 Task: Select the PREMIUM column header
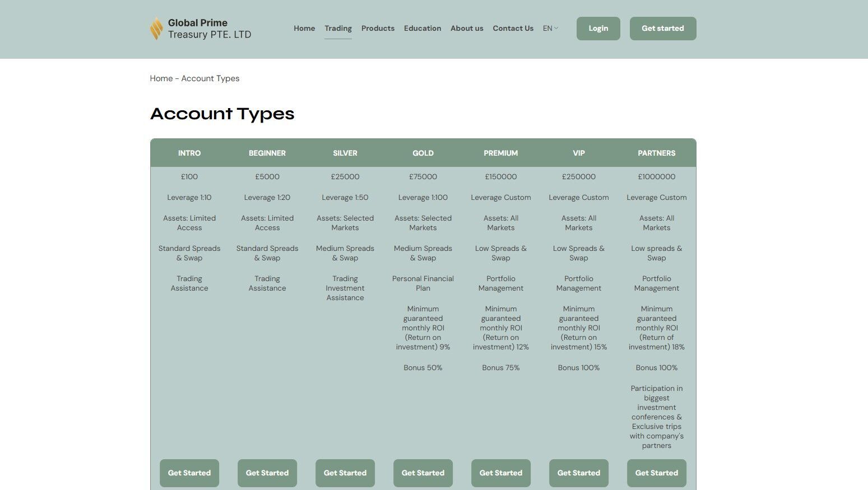501,153
